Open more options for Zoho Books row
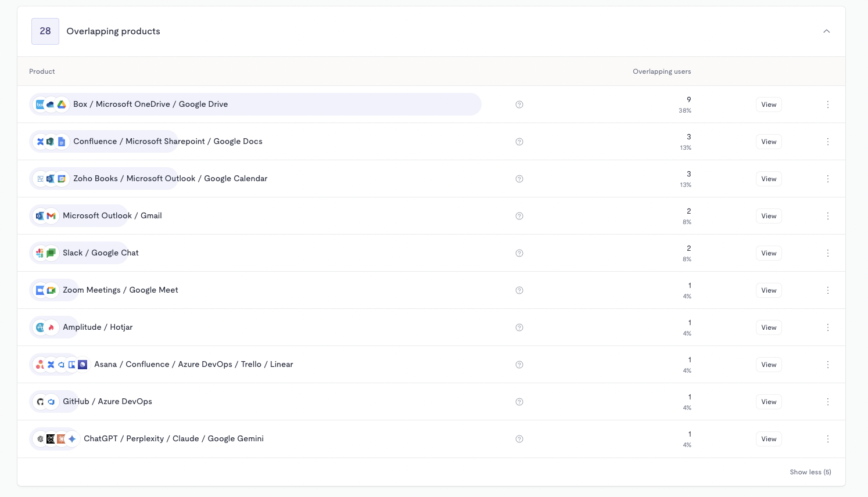The width and height of the screenshot is (868, 497). [828, 179]
